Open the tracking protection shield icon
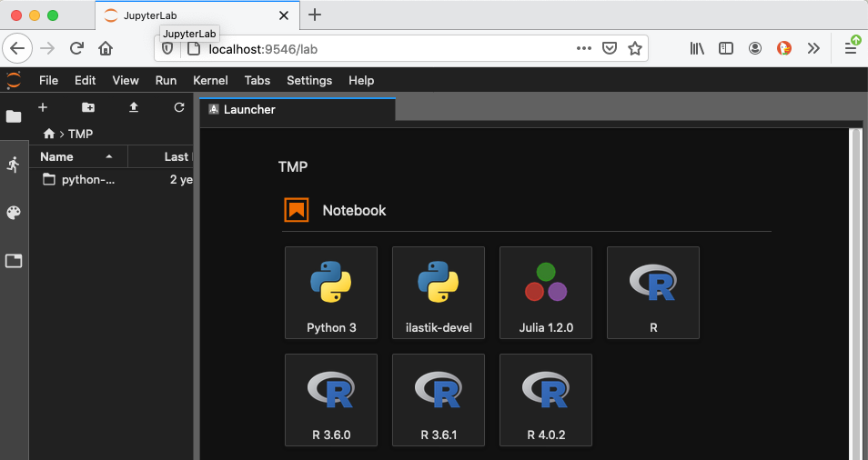868x460 pixels. tap(167, 49)
